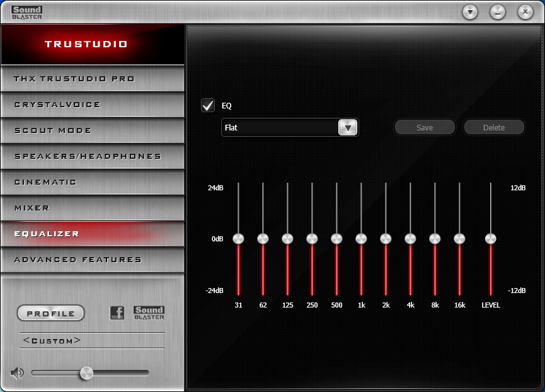Open Scout Mode page
Viewport: 545px width, 392px height.
point(93,130)
